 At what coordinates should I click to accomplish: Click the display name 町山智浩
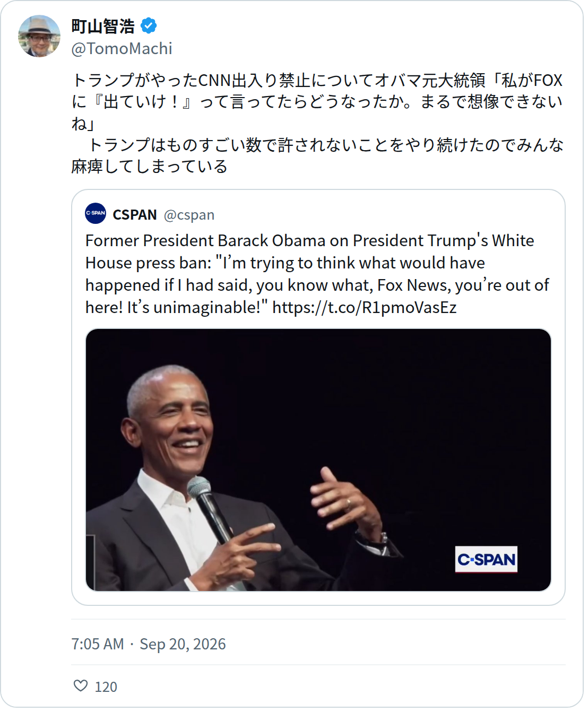(103, 26)
